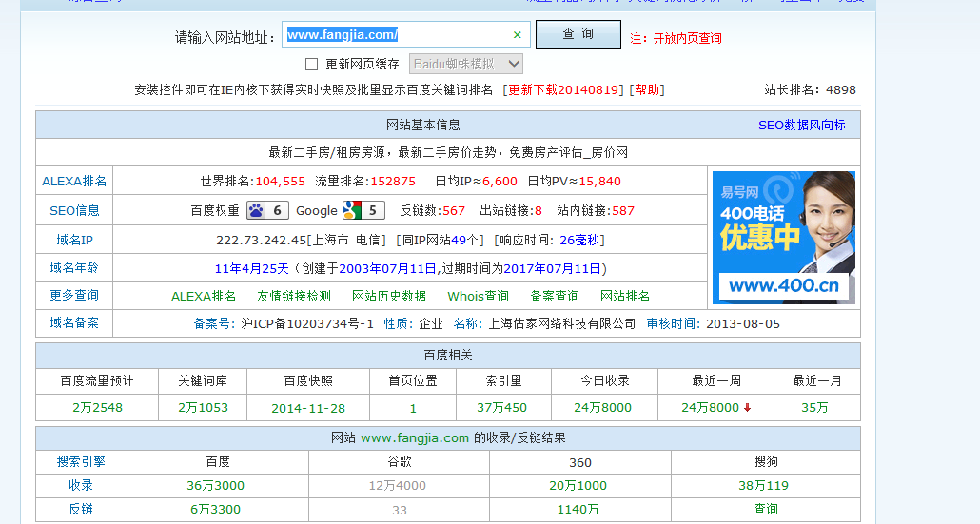Open 备案查询 link
The image size is (980, 524).
(555, 296)
